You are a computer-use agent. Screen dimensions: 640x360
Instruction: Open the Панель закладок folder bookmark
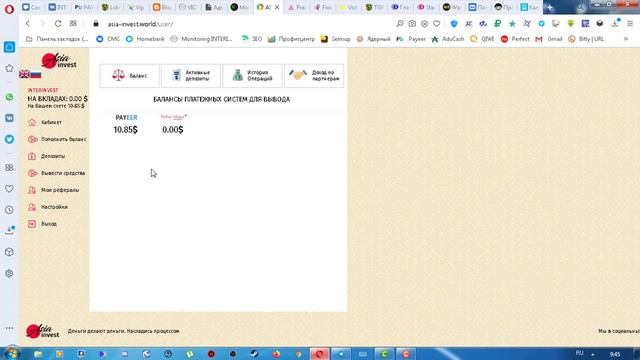coord(57,39)
